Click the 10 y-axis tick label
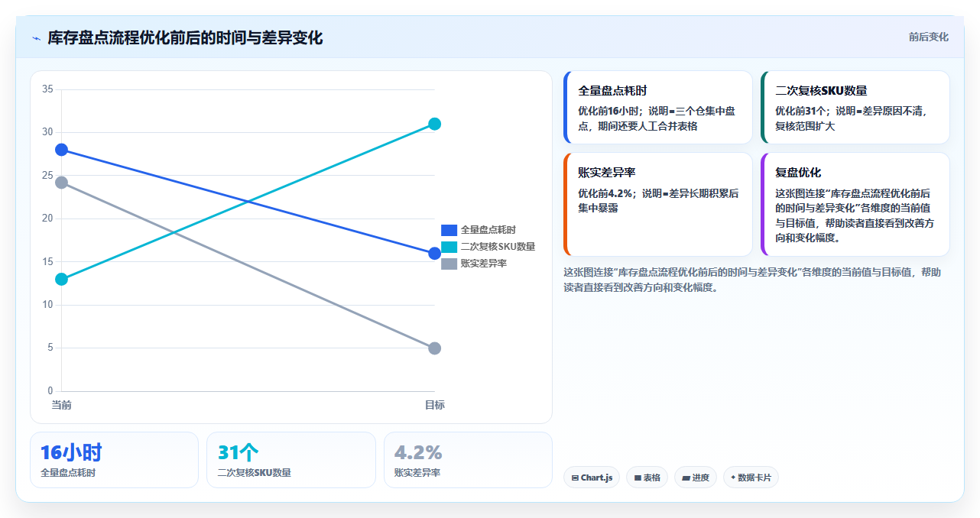Screen dimensions: 980x518 (x=47, y=305)
